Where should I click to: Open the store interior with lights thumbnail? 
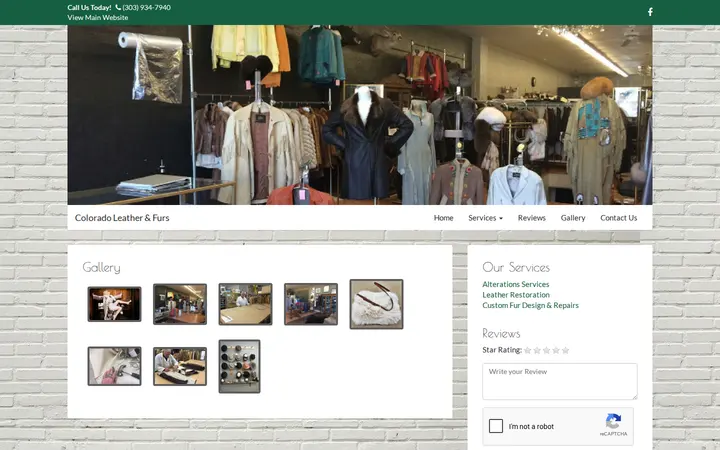[180, 304]
